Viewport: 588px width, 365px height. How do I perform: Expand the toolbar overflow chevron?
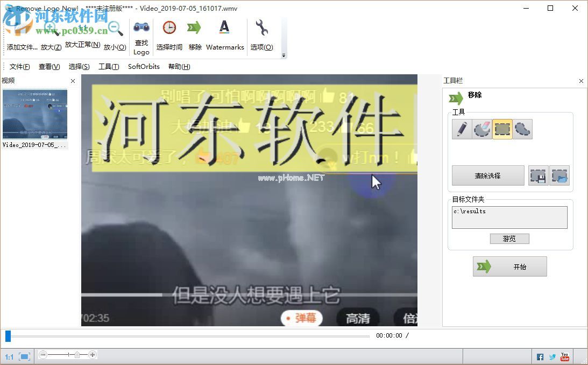tap(284, 55)
